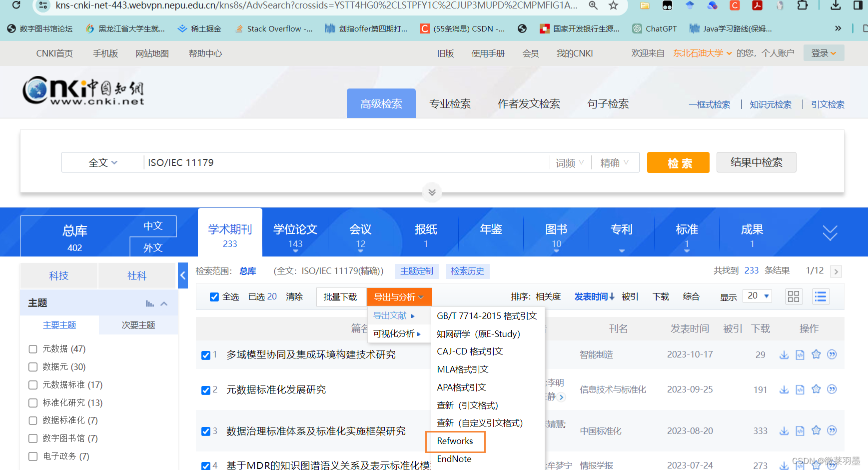Download the article 多域模型协同及集成环境构建技术研究

pyautogui.click(x=784, y=354)
